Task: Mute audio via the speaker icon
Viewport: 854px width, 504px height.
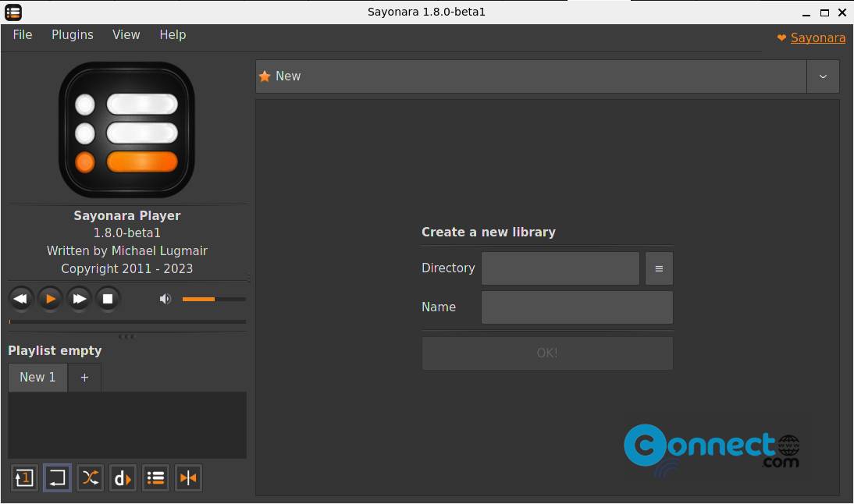Action: pos(165,299)
